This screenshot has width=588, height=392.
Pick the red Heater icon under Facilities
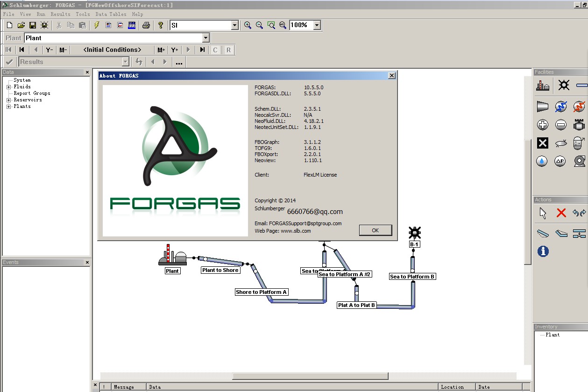point(579,106)
